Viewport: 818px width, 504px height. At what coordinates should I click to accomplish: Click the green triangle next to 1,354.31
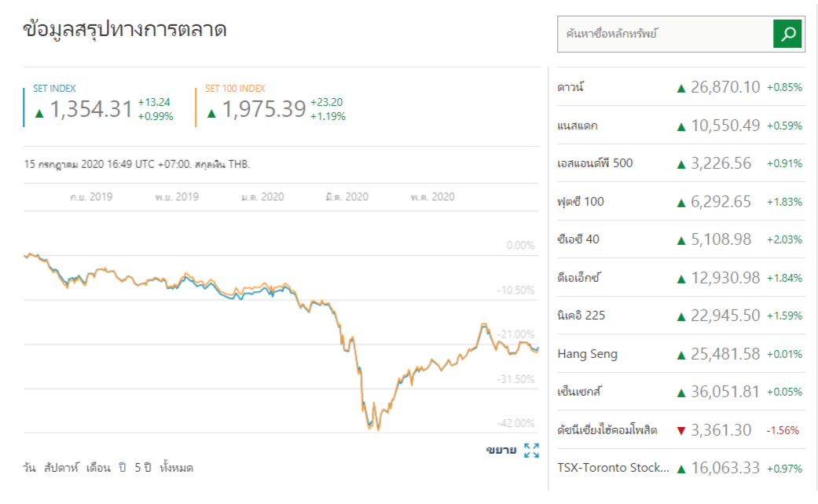(39, 113)
